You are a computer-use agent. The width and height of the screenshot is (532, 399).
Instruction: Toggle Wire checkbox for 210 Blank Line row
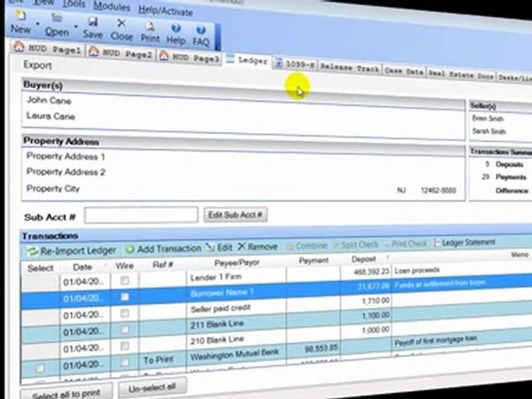[125, 346]
